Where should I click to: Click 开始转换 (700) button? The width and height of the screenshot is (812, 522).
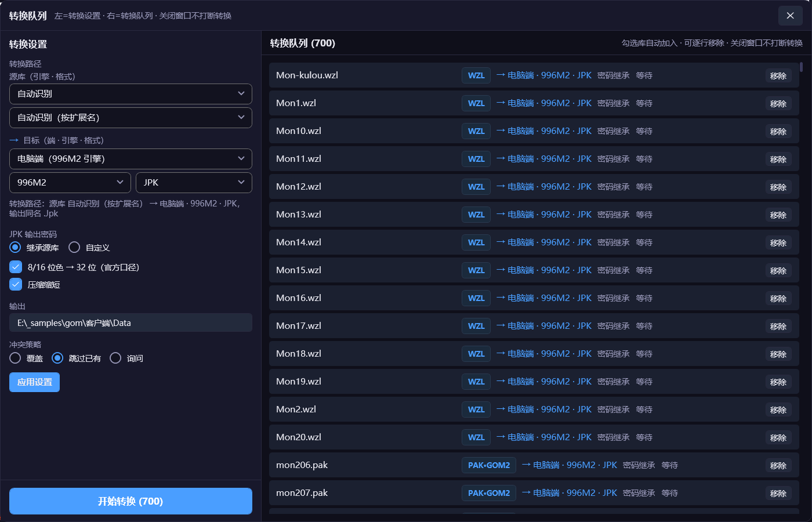click(130, 501)
